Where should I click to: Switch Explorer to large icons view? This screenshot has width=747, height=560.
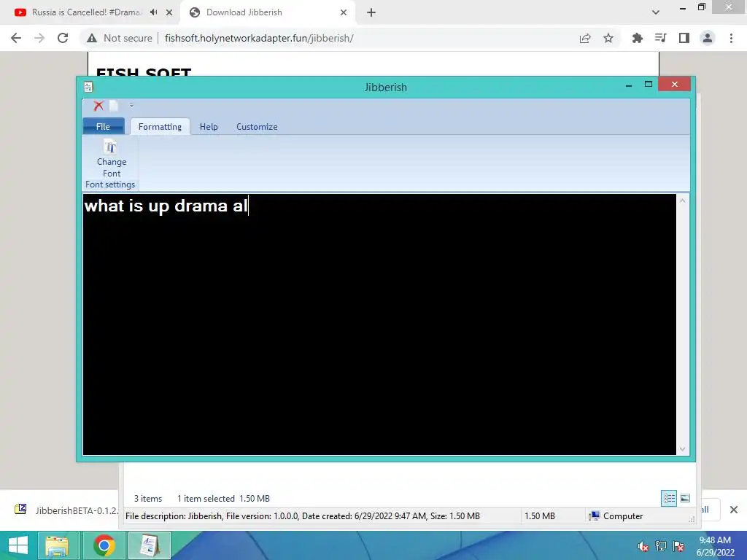click(x=685, y=498)
